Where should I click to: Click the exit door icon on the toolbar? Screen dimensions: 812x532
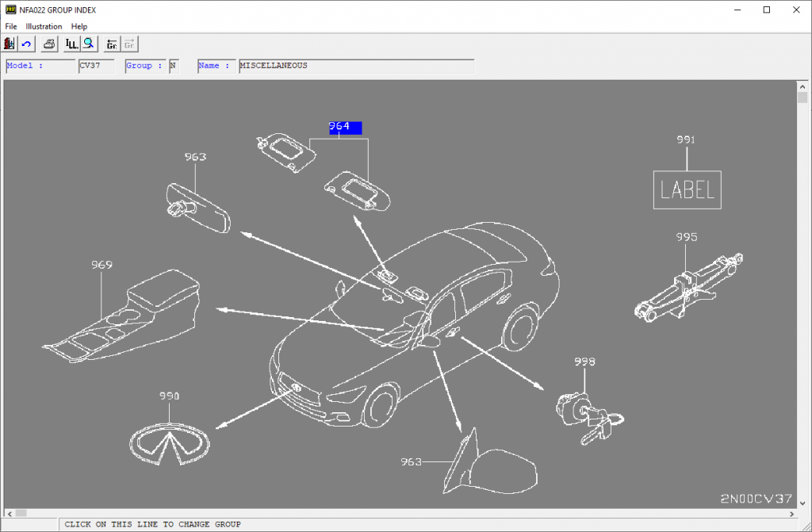[8, 44]
